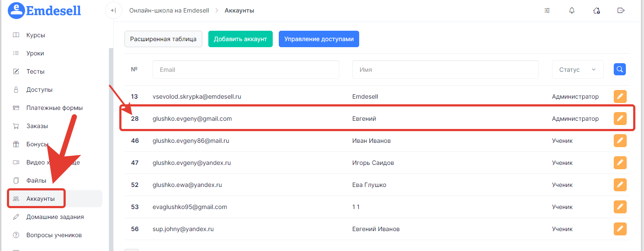Click into the Имя filter field
Screen dimensions: 644x251
(445, 70)
